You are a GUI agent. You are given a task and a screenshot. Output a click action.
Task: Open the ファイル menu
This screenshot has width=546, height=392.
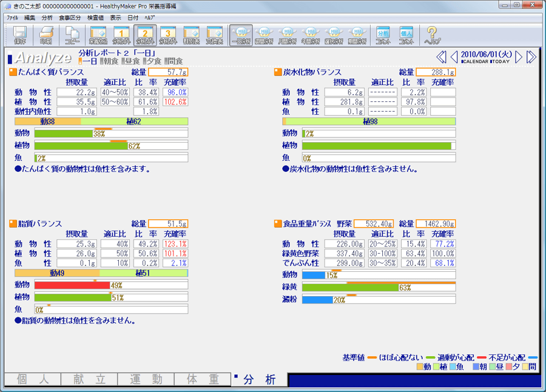pyautogui.click(x=13, y=18)
